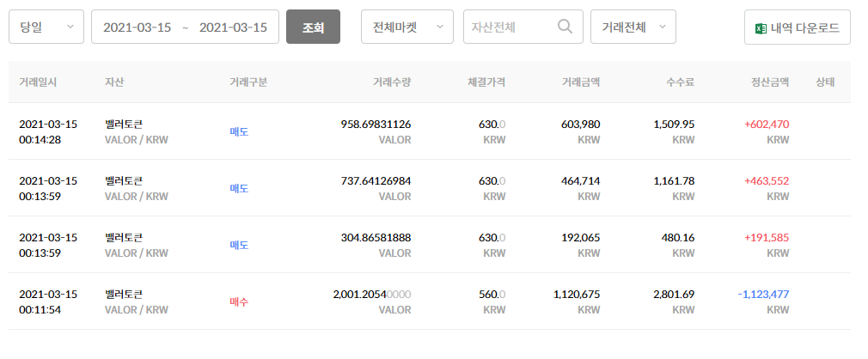
Task: Click settlement amount -1,123,477
Action: (763, 294)
